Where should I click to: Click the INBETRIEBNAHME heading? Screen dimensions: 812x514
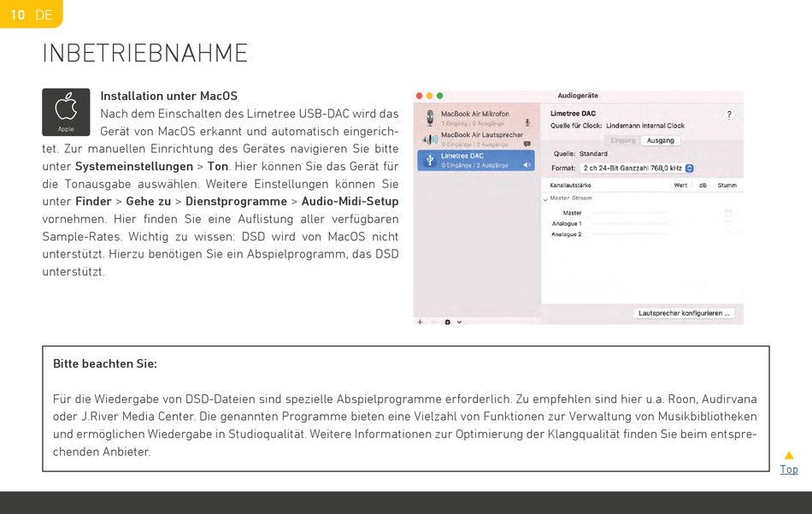(x=145, y=53)
